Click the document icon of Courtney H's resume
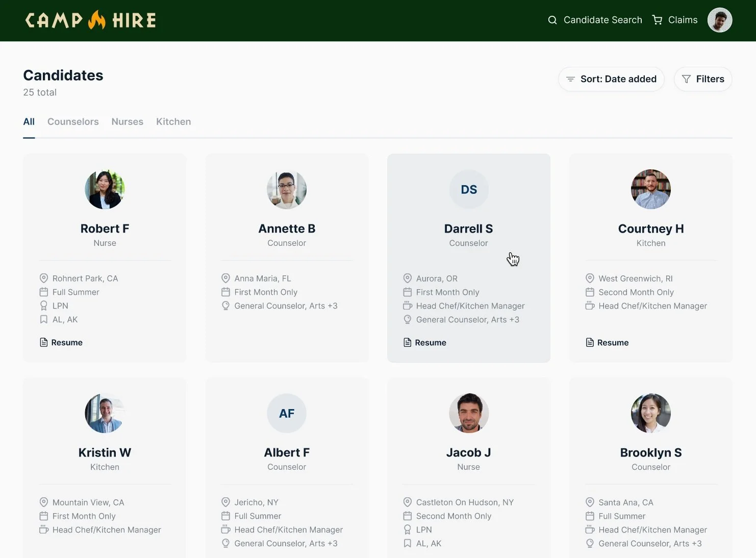 coord(590,343)
